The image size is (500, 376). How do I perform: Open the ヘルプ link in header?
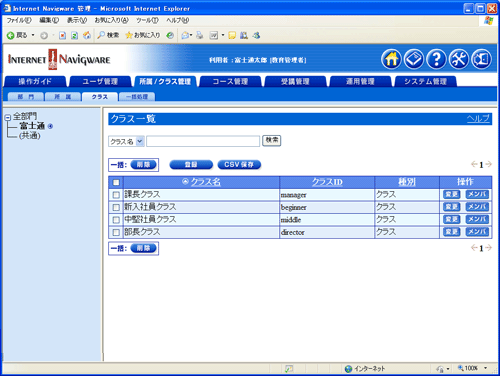coord(478,119)
